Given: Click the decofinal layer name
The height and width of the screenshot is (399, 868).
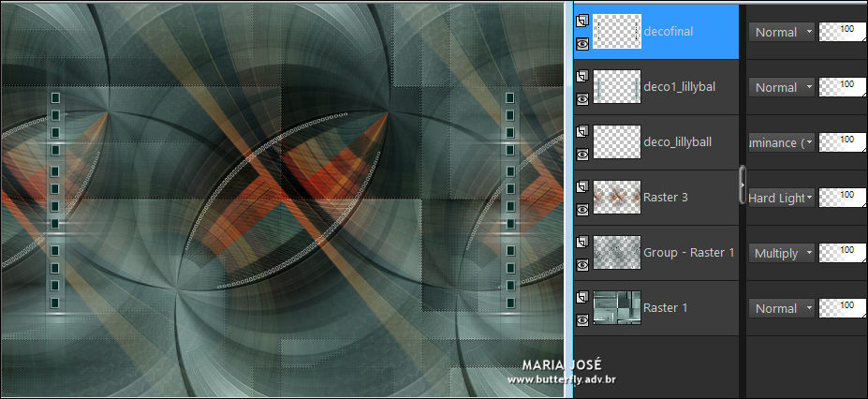Looking at the screenshot, I should (x=669, y=32).
